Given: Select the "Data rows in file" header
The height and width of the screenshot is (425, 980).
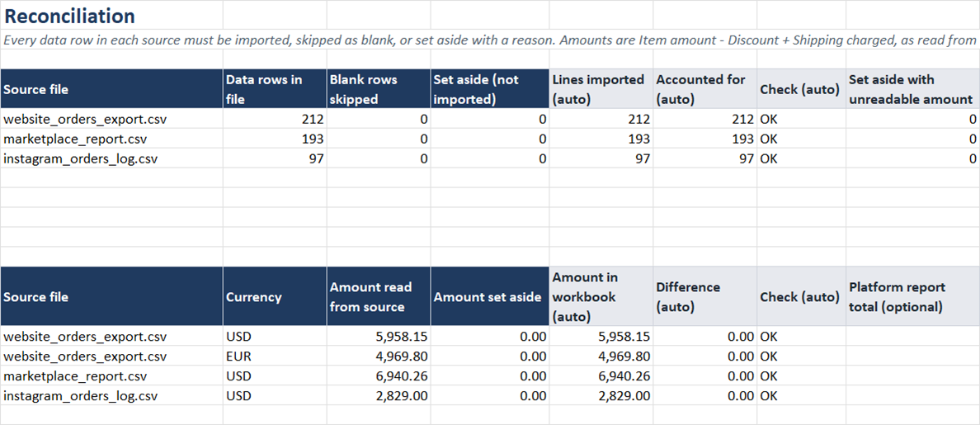Looking at the screenshot, I should tap(275, 89).
